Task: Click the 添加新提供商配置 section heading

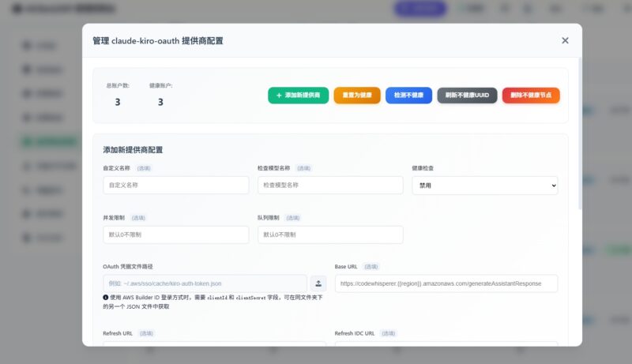Action: point(133,150)
